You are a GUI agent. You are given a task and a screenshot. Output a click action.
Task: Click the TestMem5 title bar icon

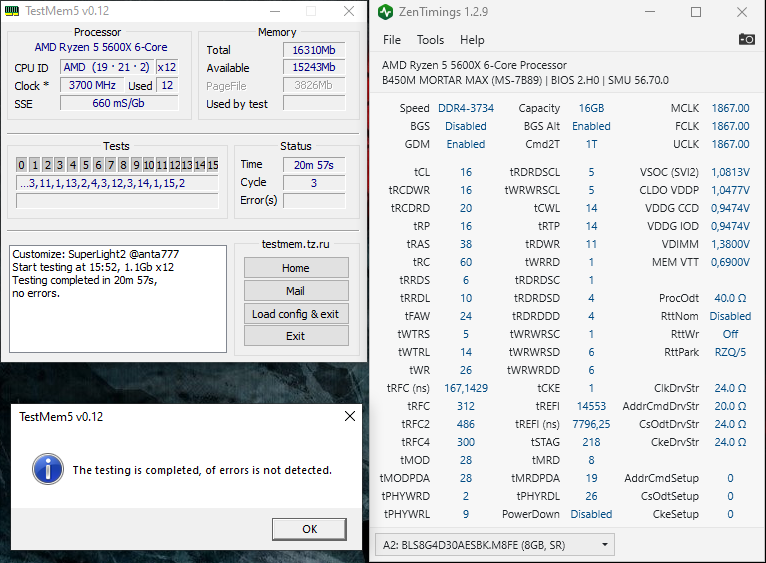(12, 11)
